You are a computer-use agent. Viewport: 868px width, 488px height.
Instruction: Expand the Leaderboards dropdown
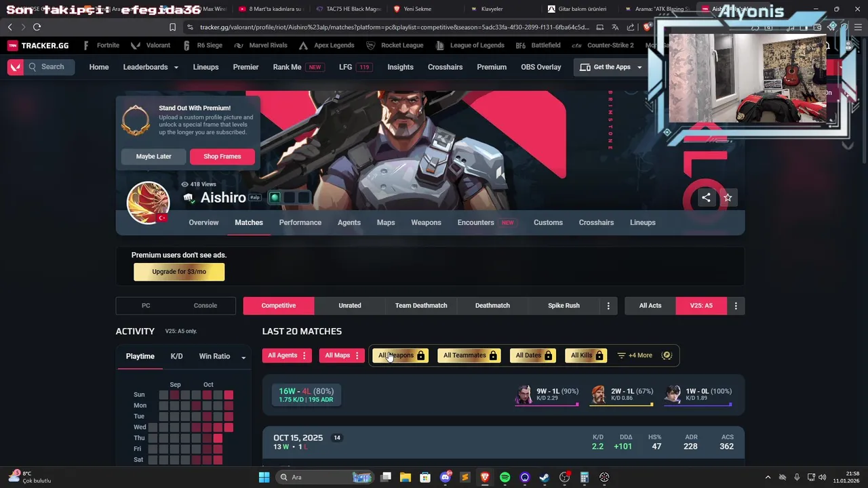(151, 67)
